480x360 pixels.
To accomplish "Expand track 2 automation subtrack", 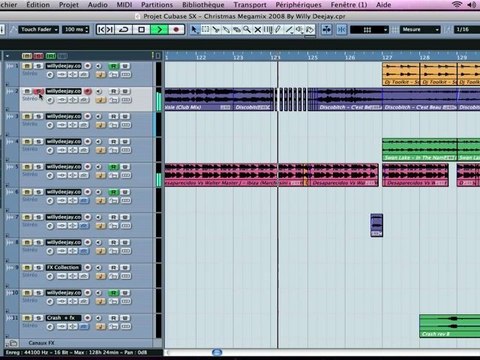I will pyautogui.click(x=7, y=109).
